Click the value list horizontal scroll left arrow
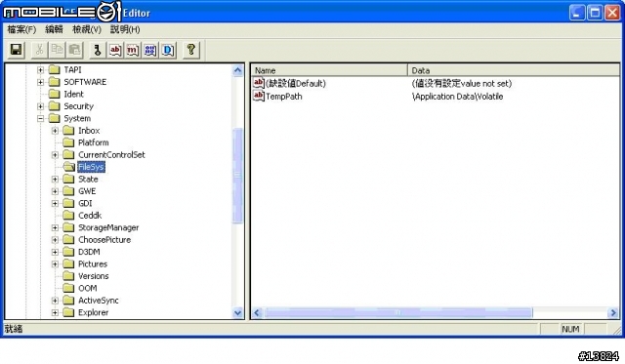Image resolution: width=625 pixels, height=364 pixels. point(257,313)
